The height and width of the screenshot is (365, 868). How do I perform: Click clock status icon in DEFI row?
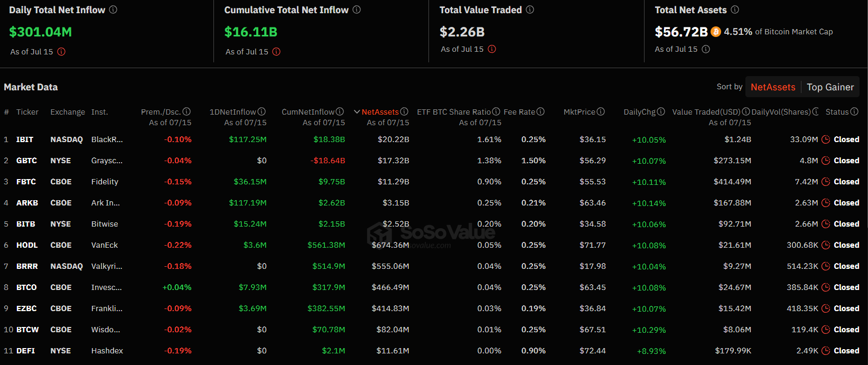click(x=826, y=351)
